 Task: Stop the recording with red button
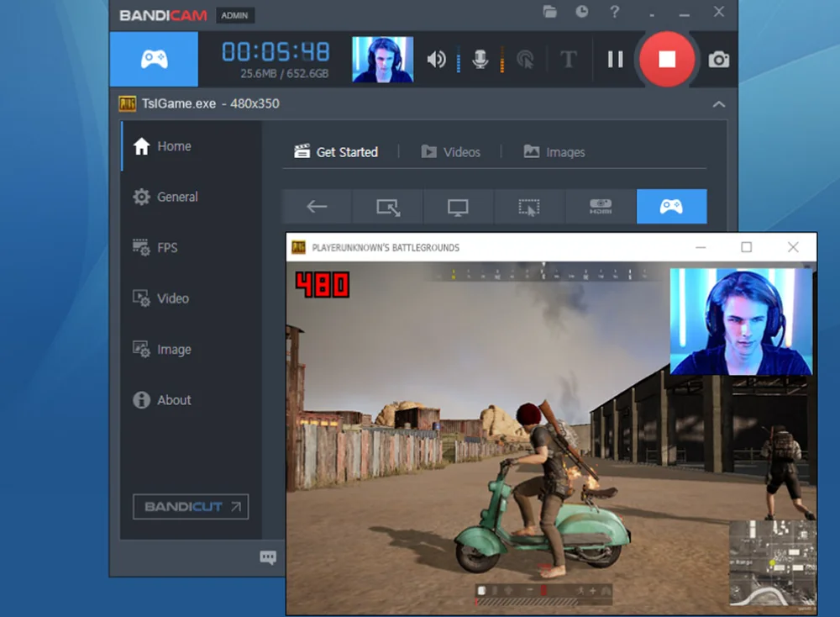tap(666, 59)
